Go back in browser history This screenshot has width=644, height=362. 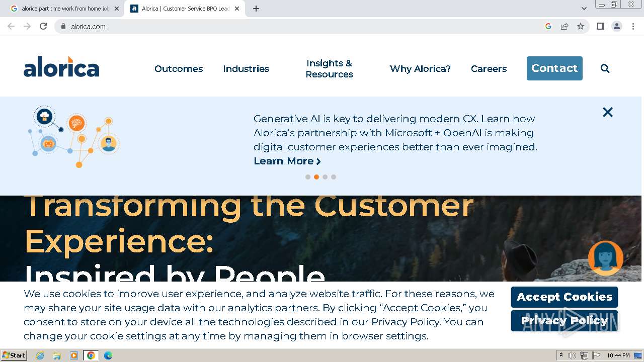tap(11, 26)
